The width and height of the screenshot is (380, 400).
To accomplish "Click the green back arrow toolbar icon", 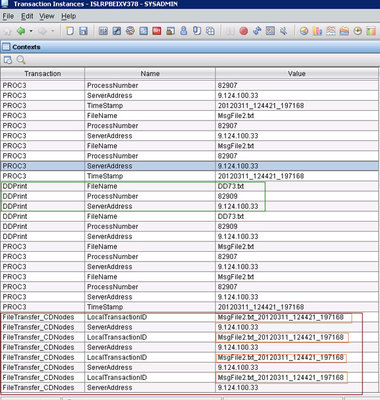I will 21,31.
